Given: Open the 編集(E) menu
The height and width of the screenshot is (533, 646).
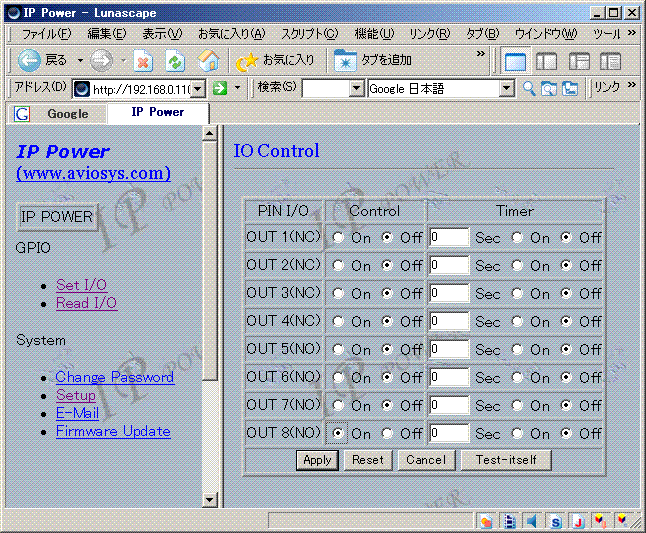Looking at the screenshot, I should tap(107, 34).
